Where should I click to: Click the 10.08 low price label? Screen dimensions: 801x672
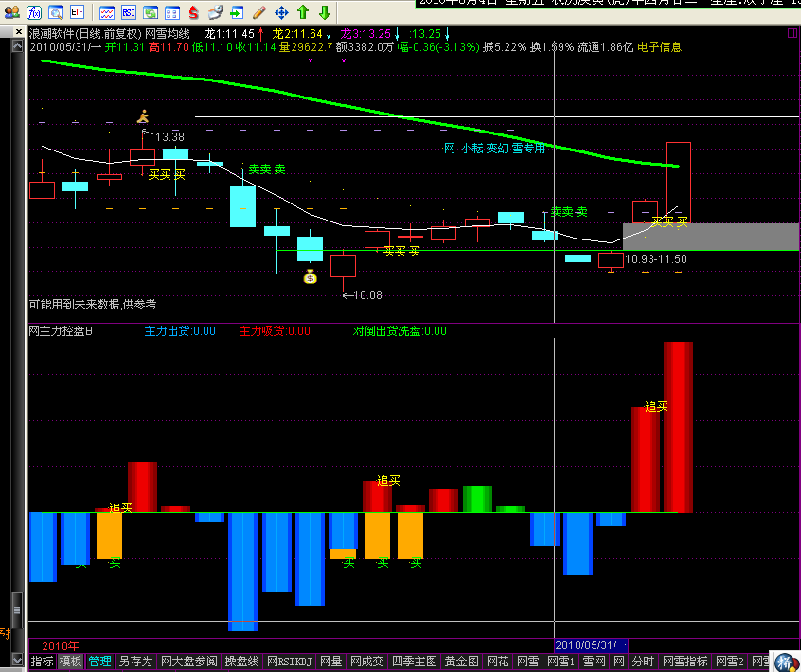pos(367,295)
